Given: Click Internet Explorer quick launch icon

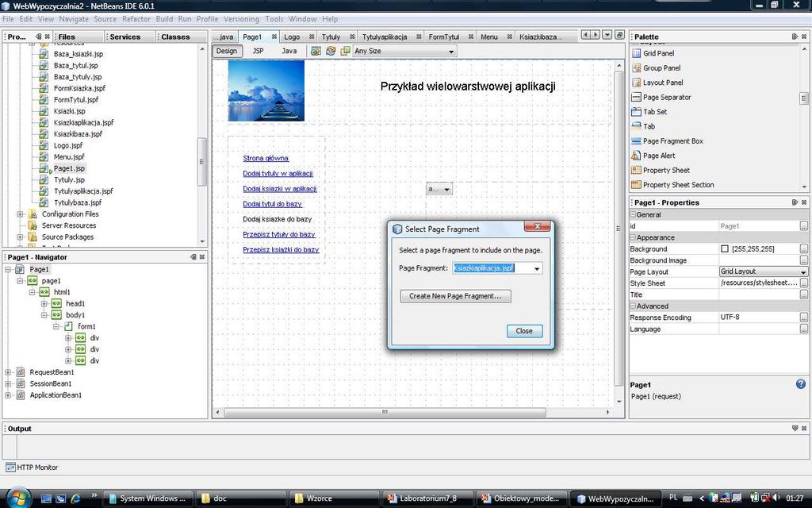Looking at the screenshot, I should 75,498.
